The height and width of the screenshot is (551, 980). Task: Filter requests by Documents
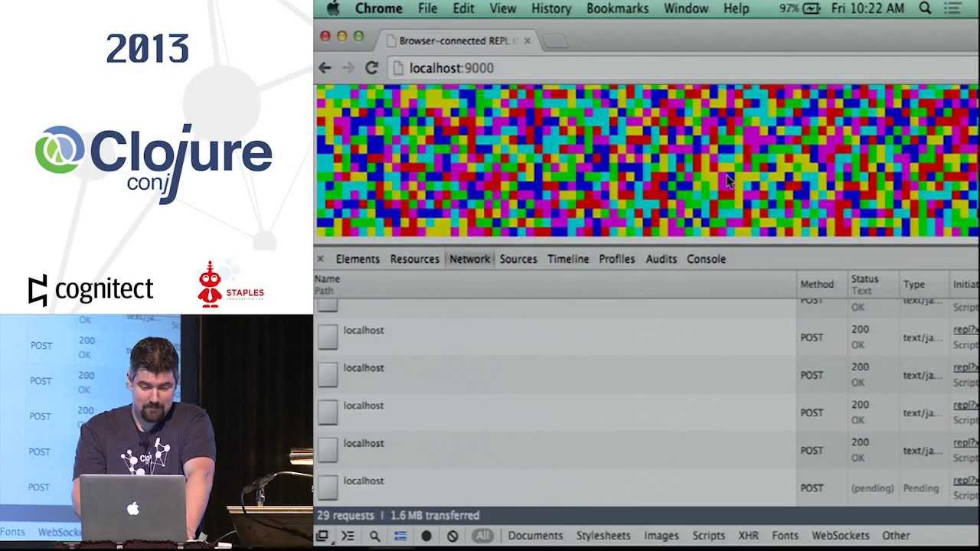coord(535,536)
